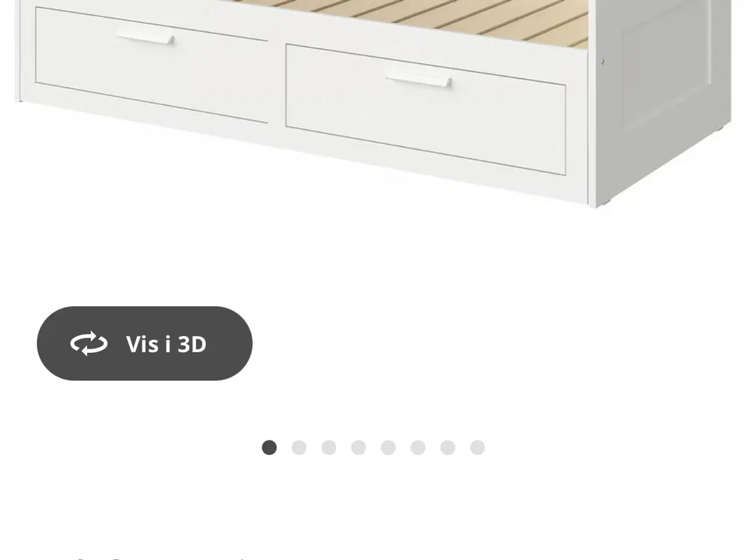
Task: Go to the last carousel dot
Action: pos(477,447)
